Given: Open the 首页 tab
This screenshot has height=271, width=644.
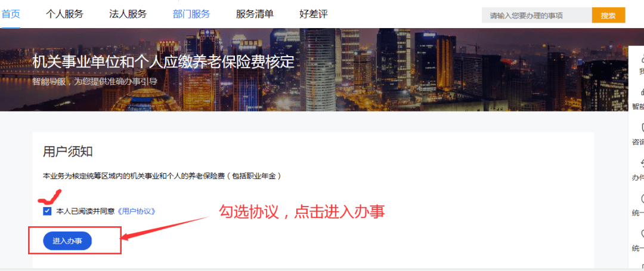Looking at the screenshot, I should (11, 14).
